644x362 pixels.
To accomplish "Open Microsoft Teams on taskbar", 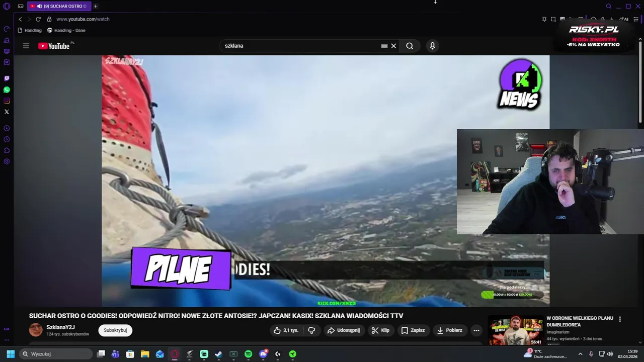I will [115, 354].
